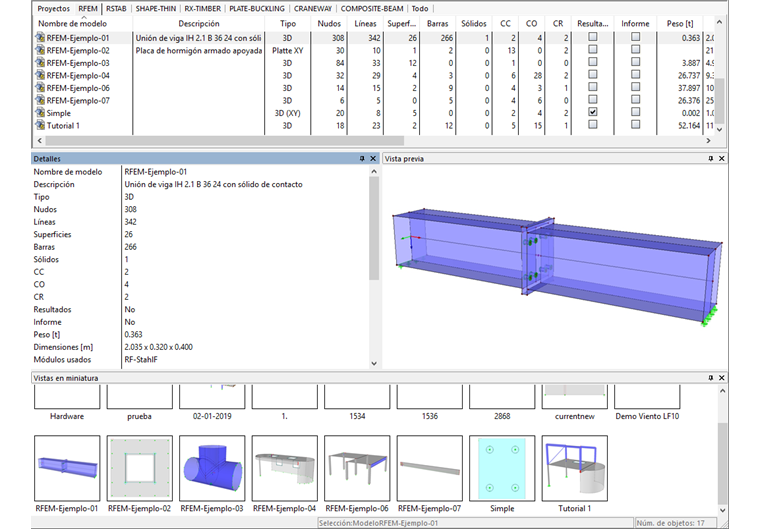The height and width of the screenshot is (529, 760).
Task: Sort by Líneas column header
Action: click(365, 23)
